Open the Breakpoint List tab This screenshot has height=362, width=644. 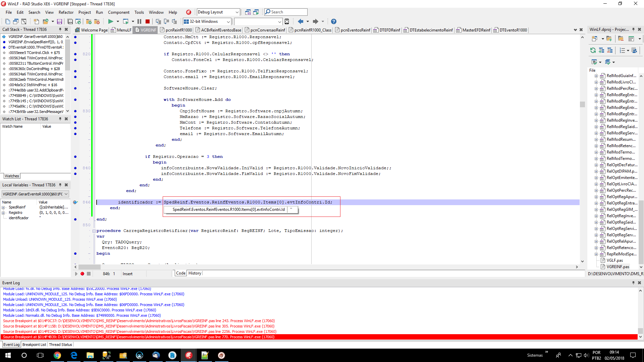tap(34, 345)
